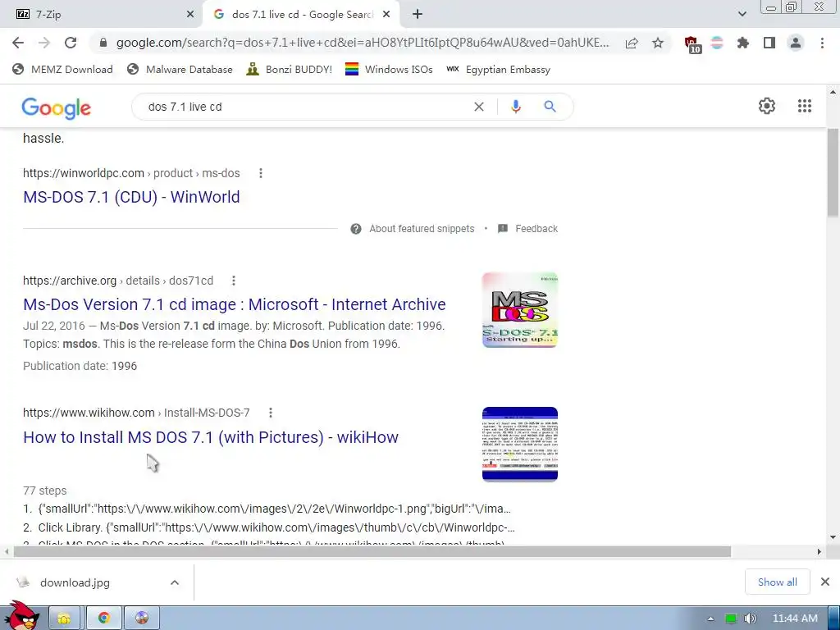Click the scroll down arrow
This screenshot has width=840, height=630.
pos(833,537)
